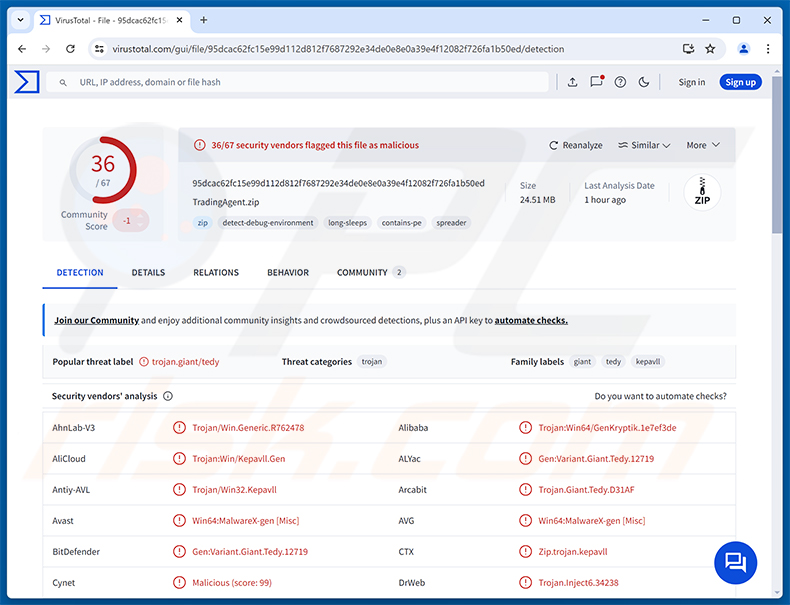The height and width of the screenshot is (605, 790).
Task: Click the alert icon beside Avast detection
Action: point(179,520)
